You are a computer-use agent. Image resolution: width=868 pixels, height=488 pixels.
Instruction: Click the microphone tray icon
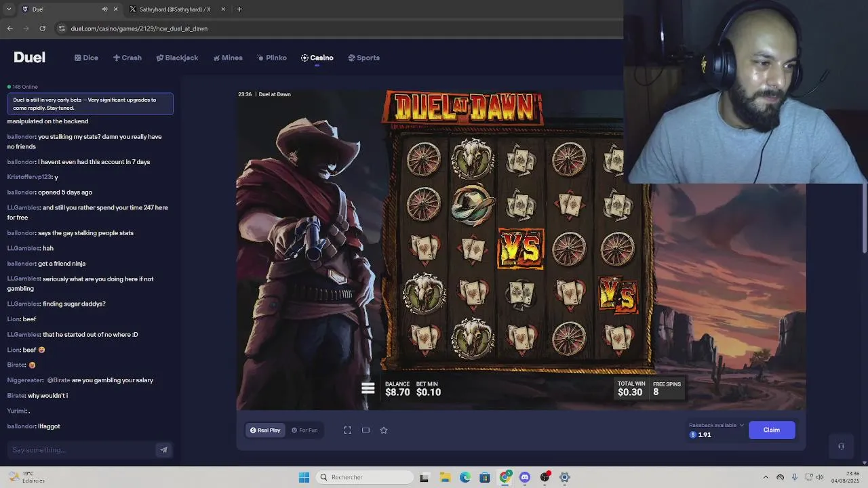[795, 477]
